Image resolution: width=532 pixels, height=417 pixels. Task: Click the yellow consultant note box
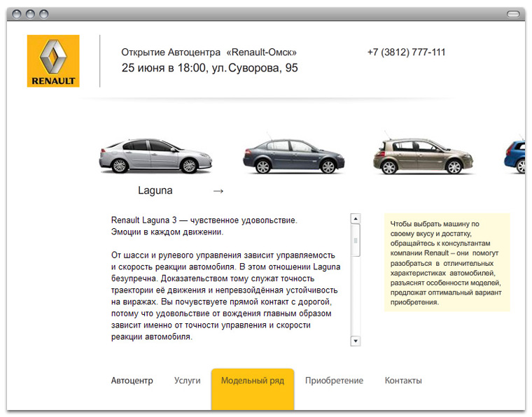(x=447, y=262)
